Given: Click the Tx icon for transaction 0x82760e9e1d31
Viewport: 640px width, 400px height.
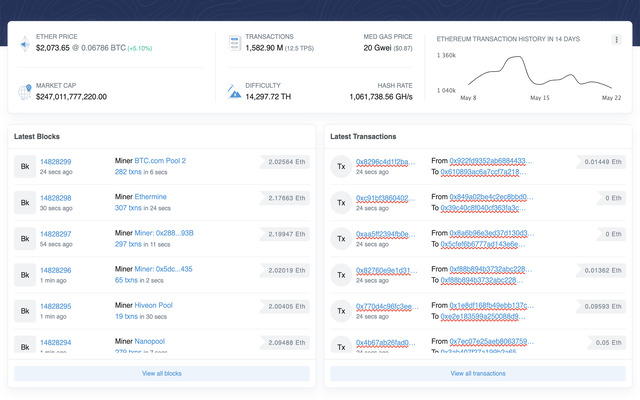Looking at the screenshot, I should click(341, 275).
